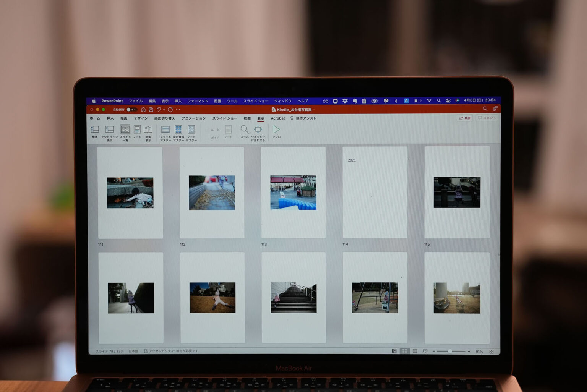Toggle the AutoSave (自動保存) switch

pyautogui.click(x=131, y=110)
